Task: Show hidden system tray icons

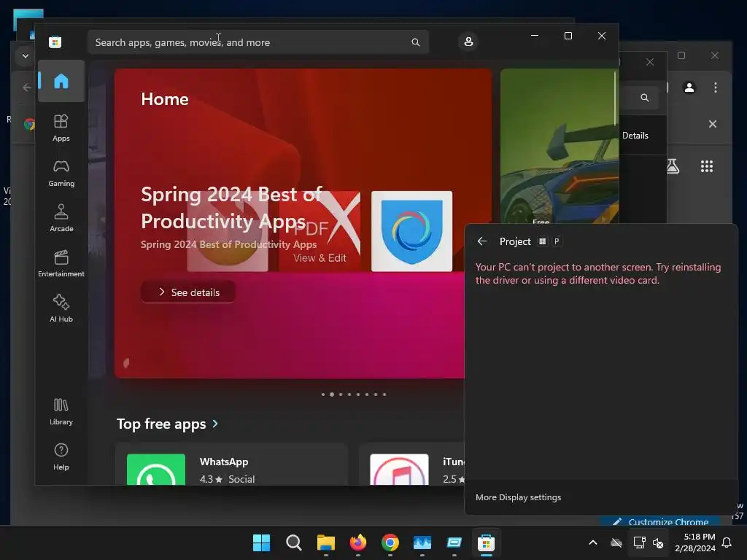Action: click(x=593, y=542)
